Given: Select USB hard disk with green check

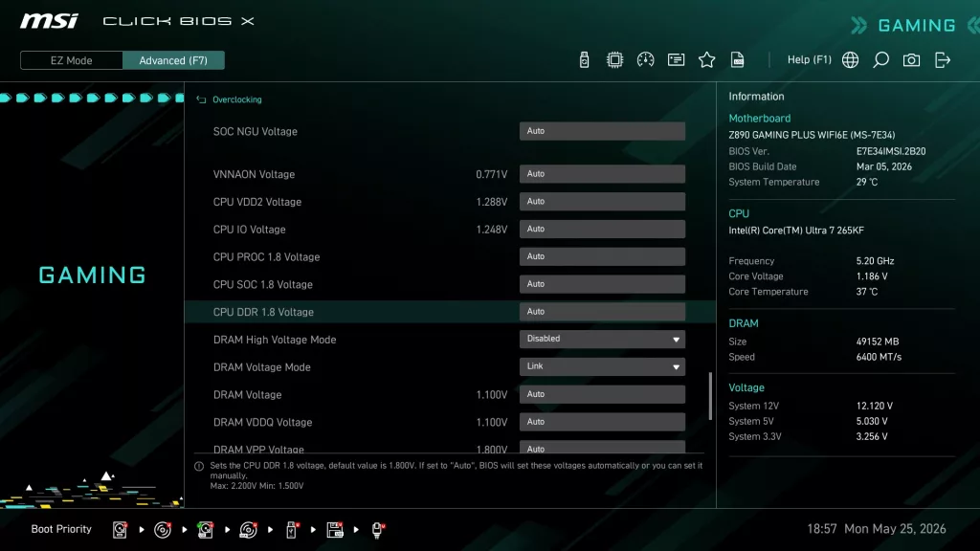Looking at the screenshot, I should pos(206,530).
